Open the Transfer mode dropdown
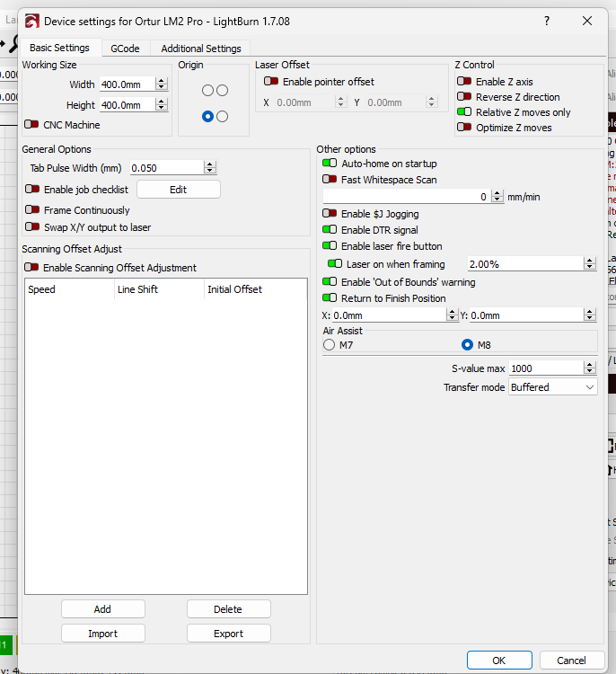The height and width of the screenshot is (674, 616). click(x=553, y=386)
